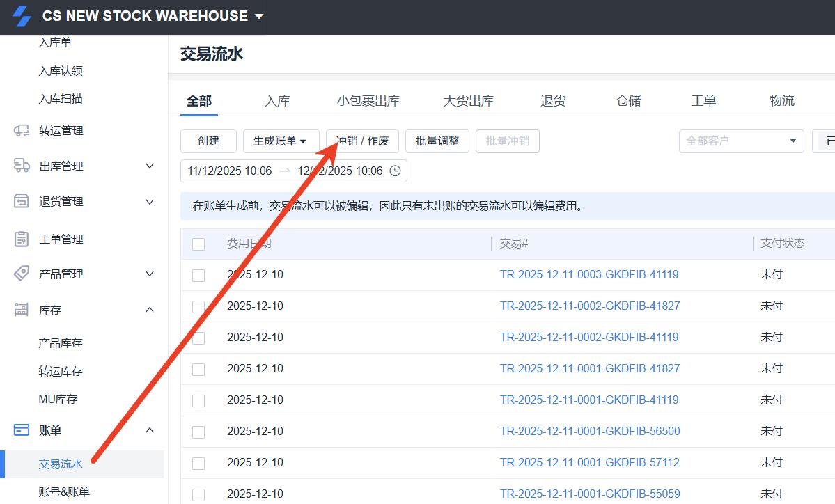Click the 账单 card icon in sidebar

pyautogui.click(x=22, y=430)
